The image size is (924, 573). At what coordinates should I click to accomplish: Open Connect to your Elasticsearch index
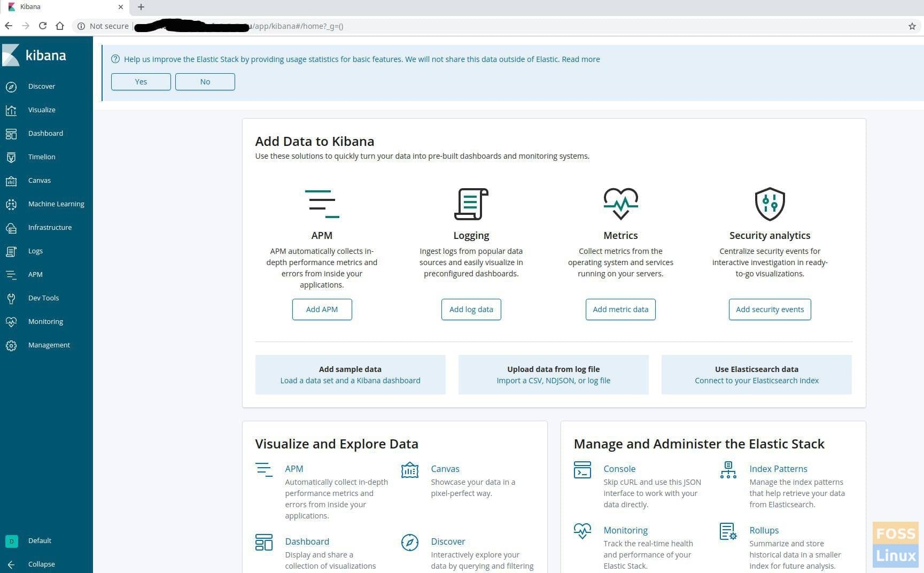point(756,381)
